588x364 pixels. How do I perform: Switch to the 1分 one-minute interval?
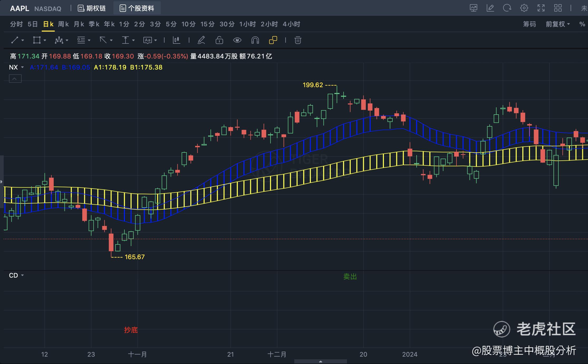click(x=124, y=24)
